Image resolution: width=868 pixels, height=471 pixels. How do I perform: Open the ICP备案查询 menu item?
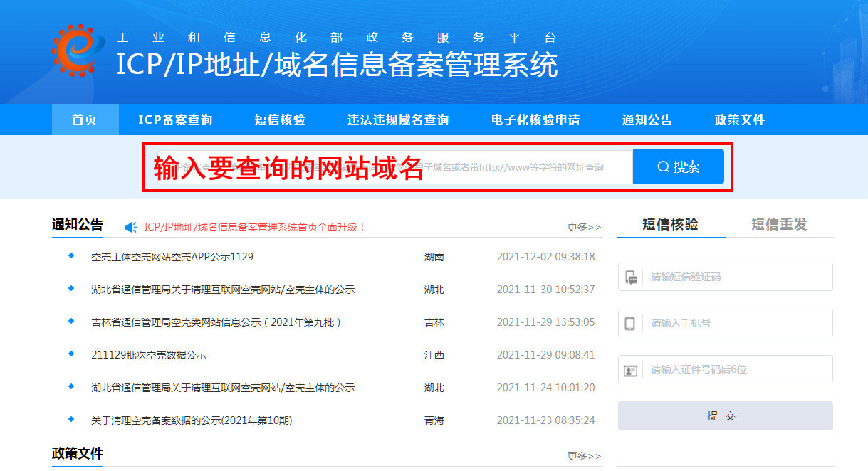[x=175, y=120]
